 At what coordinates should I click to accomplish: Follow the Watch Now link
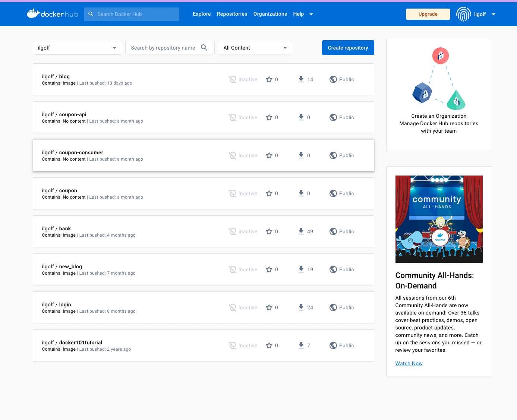409,363
